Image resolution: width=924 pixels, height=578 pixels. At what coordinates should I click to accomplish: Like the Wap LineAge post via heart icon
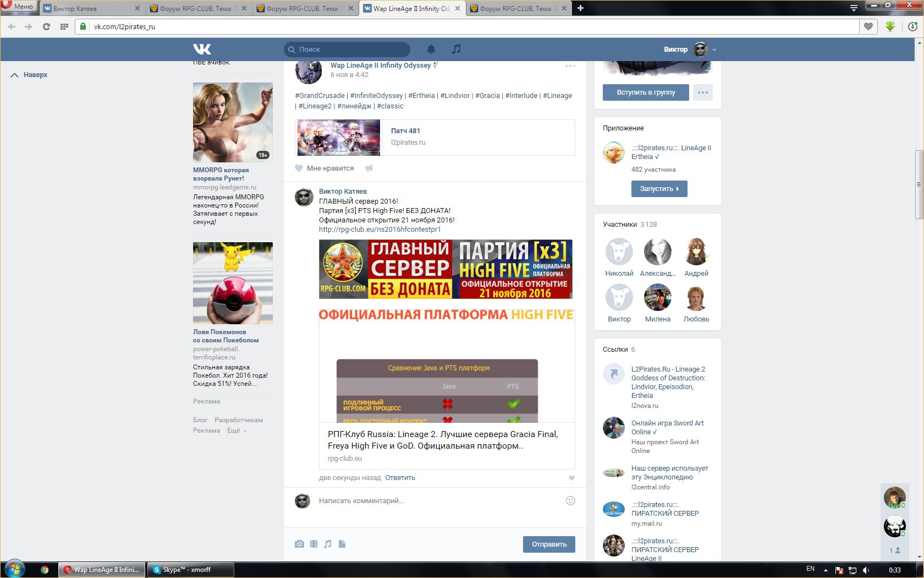click(x=299, y=168)
